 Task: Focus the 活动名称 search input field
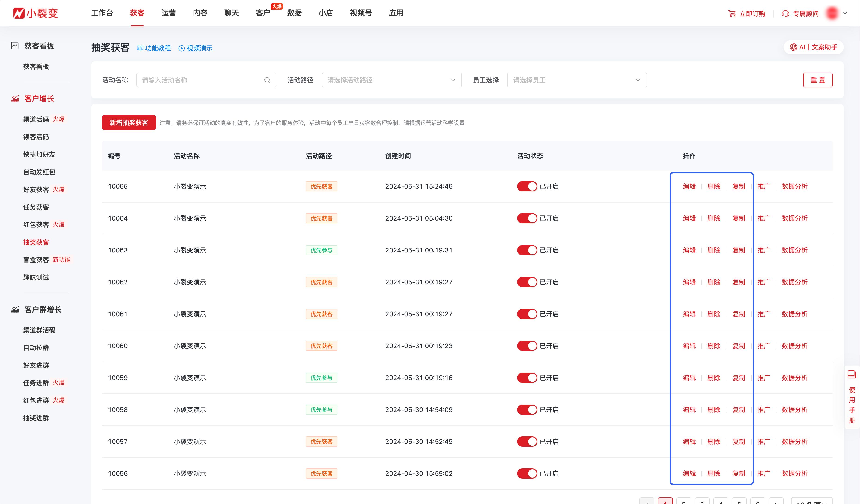click(201, 80)
